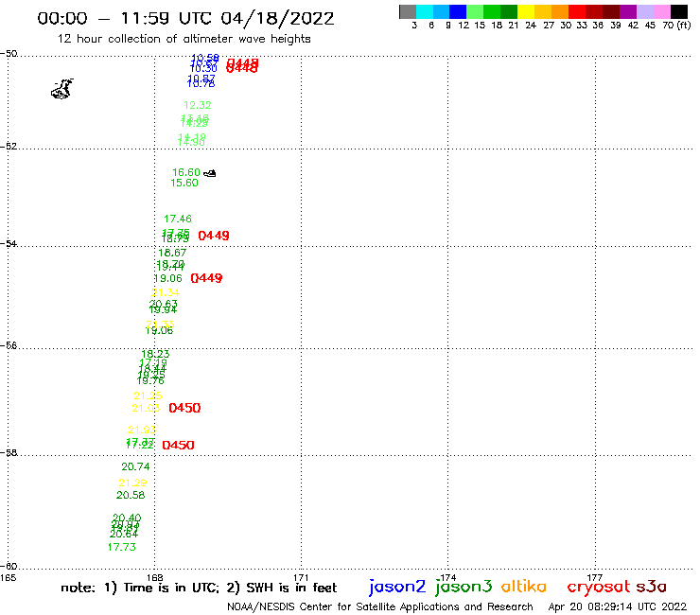This screenshot has width=700, height=615.
Task: Pick the black swatch ending the scale
Action: [678, 11]
